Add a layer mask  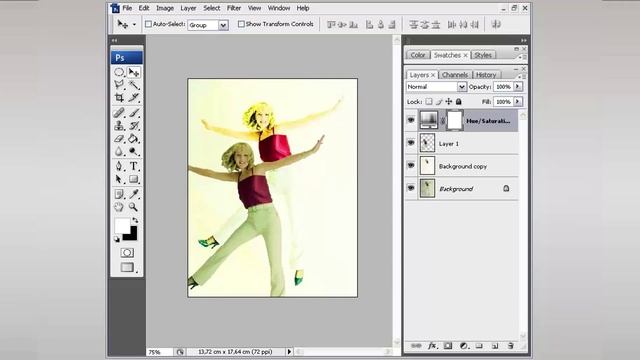[448, 346]
